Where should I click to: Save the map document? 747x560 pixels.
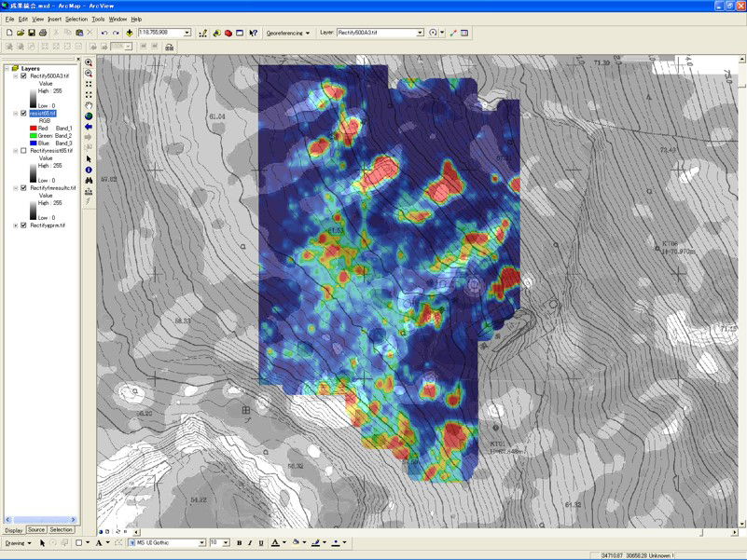click(32, 33)
